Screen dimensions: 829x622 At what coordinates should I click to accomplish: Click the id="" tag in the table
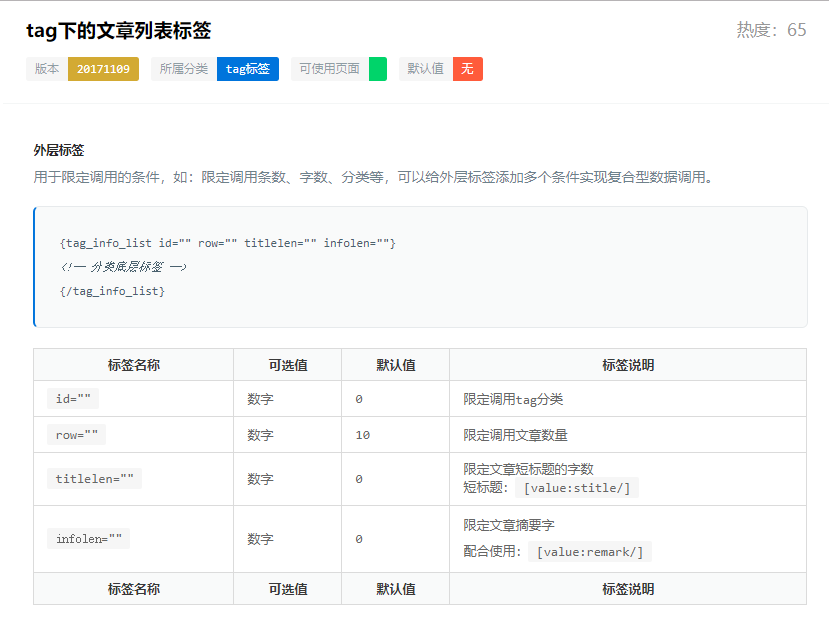73,399
